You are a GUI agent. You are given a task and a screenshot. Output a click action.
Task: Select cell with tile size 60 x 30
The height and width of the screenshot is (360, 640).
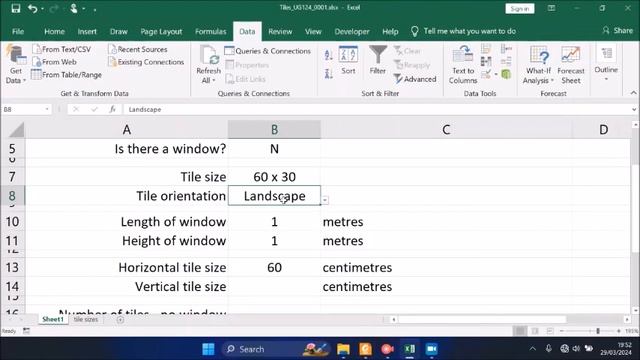pyautogui.click(x=274, y=177)
